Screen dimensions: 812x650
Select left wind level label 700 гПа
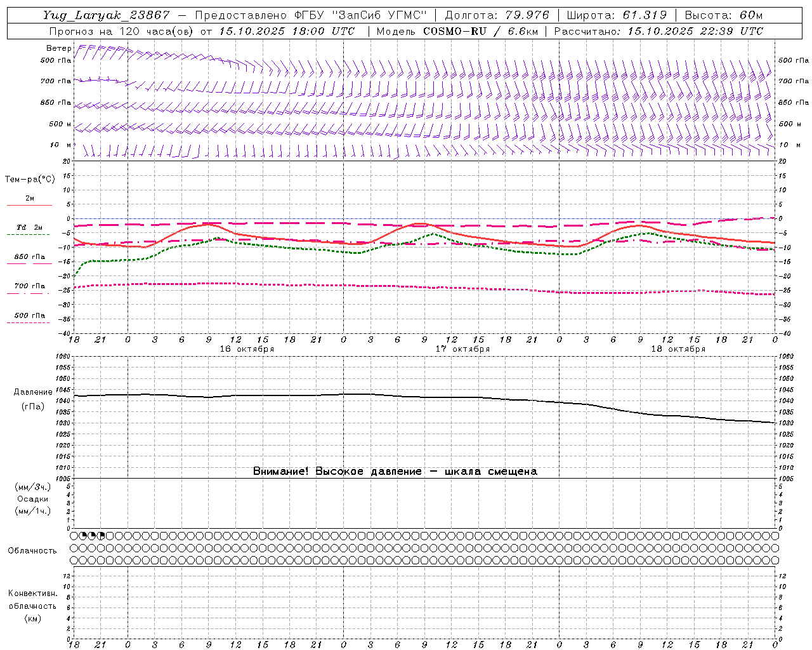[x=55, y=81]
